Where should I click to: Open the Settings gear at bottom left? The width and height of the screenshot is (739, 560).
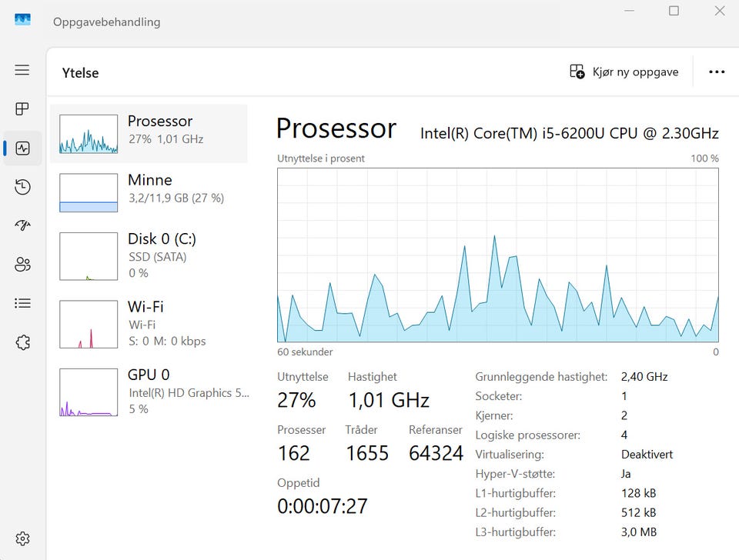[x=22, y=538]
